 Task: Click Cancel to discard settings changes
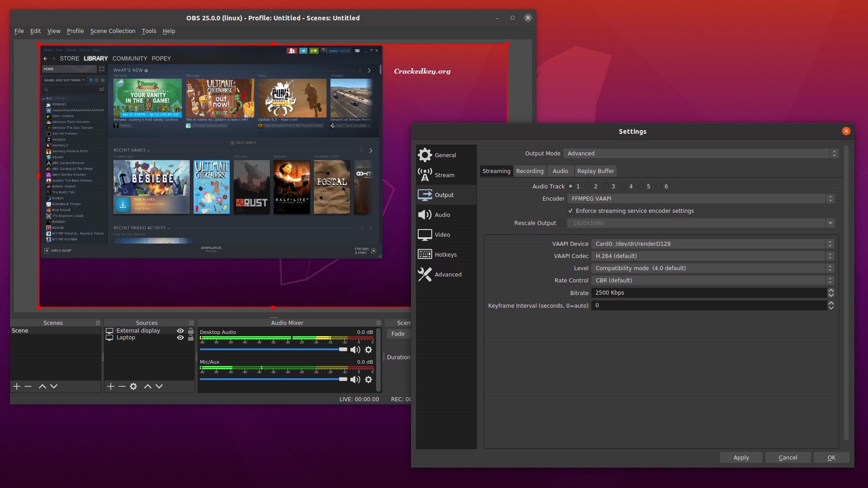pos(788,457)
